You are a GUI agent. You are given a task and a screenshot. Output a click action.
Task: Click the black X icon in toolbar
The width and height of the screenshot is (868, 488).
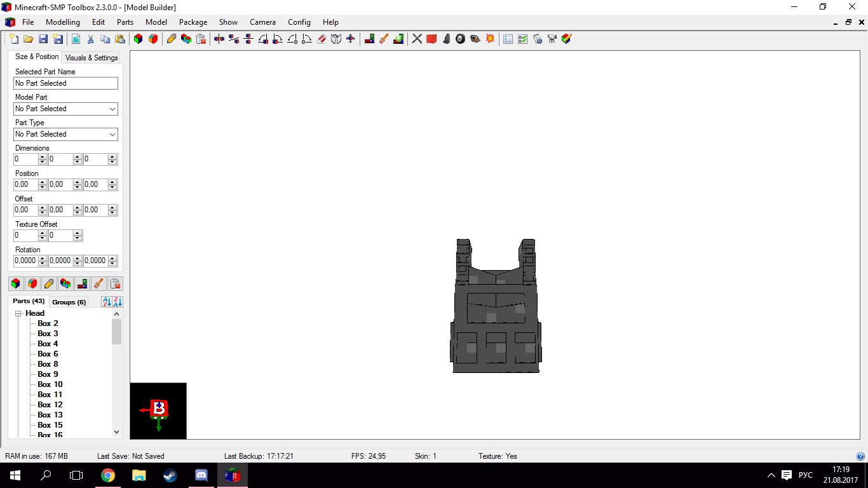tap(417, 39)
